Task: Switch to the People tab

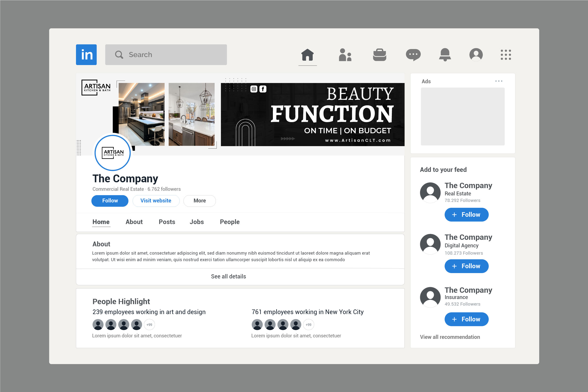Action: [229, 222]
